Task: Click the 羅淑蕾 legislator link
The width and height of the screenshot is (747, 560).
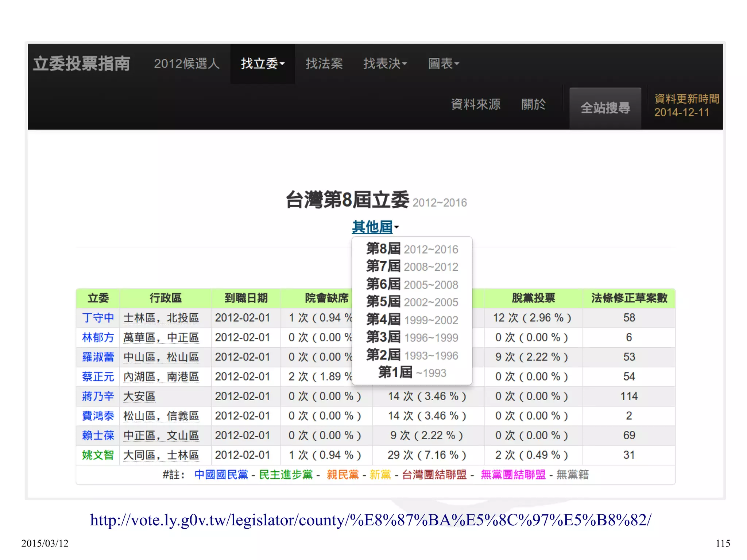Action: 98,357
